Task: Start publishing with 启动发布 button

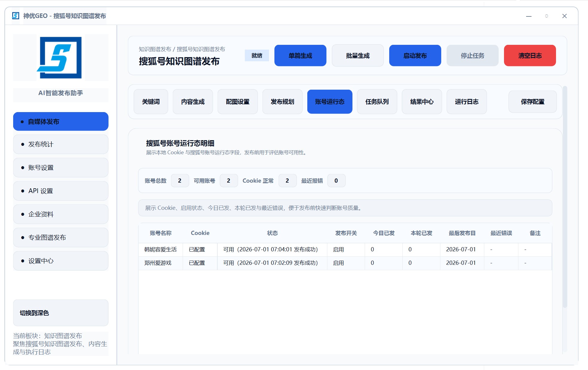Action: tap(415, 56)
